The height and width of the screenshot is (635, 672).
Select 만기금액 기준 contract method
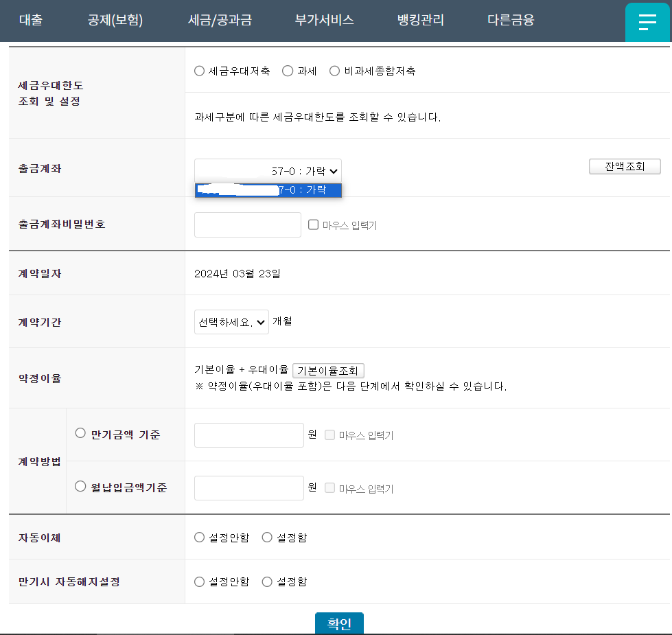point(79,434)
